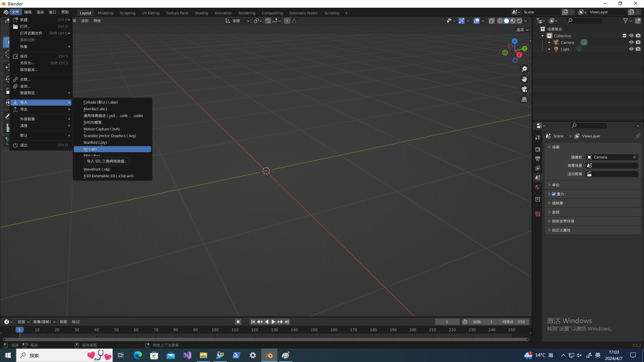Image resolution: width=644 pixels, height=362 pixels.
Task: Select solid viewport shading
Action: 506,21
